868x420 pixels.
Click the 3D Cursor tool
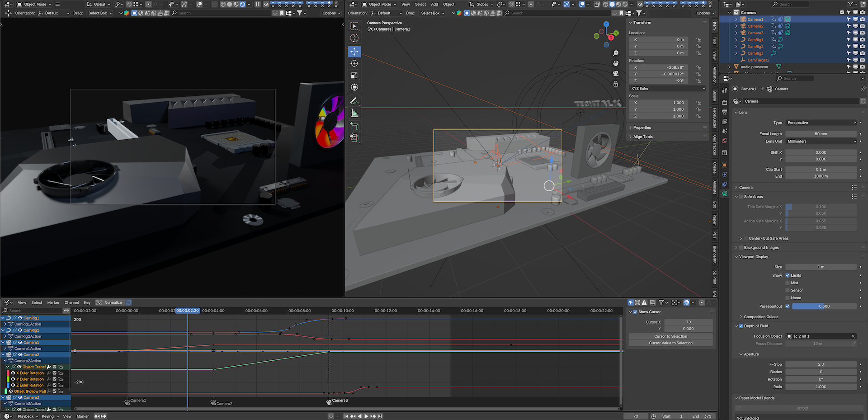coord(354,38)
